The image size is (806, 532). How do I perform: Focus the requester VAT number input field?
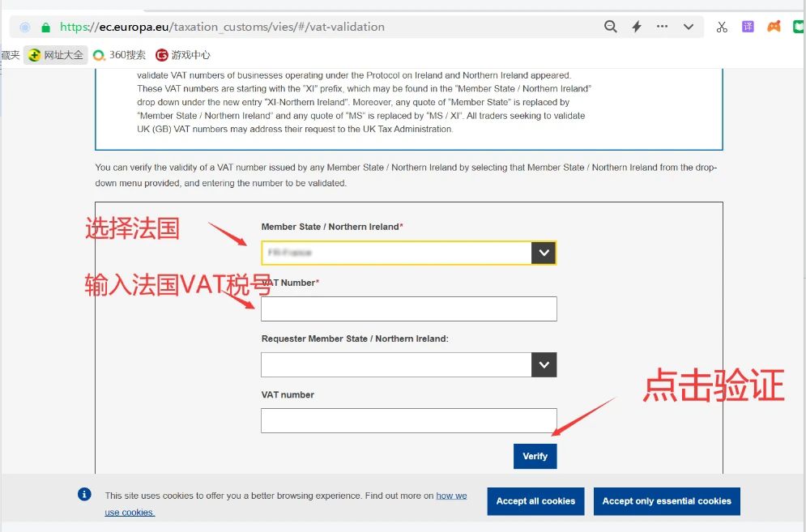click(408, 421)
